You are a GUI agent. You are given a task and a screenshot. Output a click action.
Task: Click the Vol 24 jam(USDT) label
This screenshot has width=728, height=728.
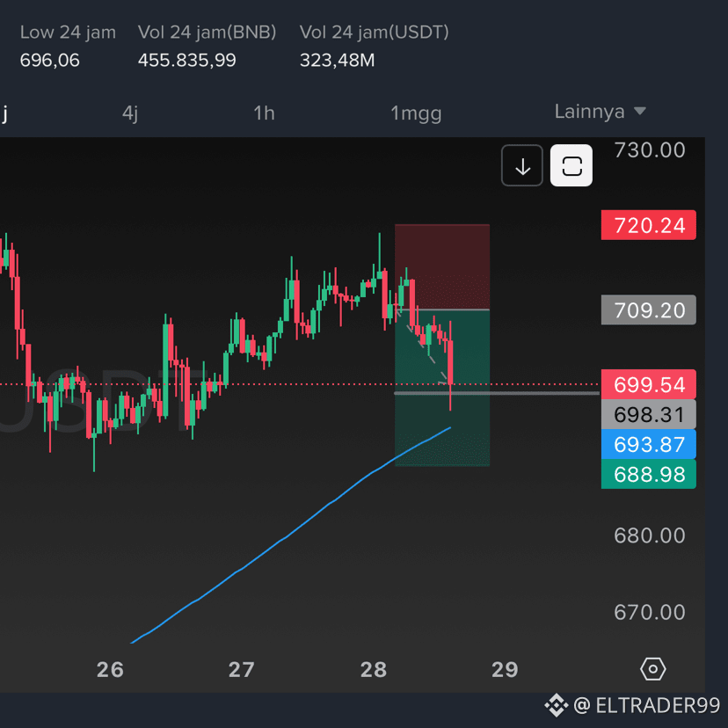click(x=375, y=33)
